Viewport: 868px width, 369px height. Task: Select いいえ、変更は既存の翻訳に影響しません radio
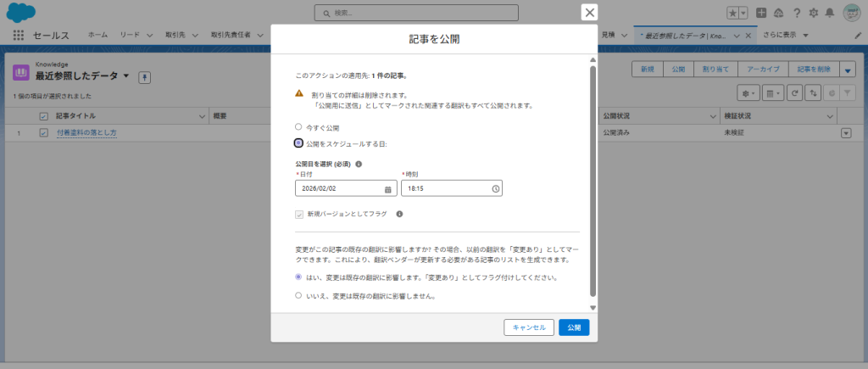tap(298, 295)
